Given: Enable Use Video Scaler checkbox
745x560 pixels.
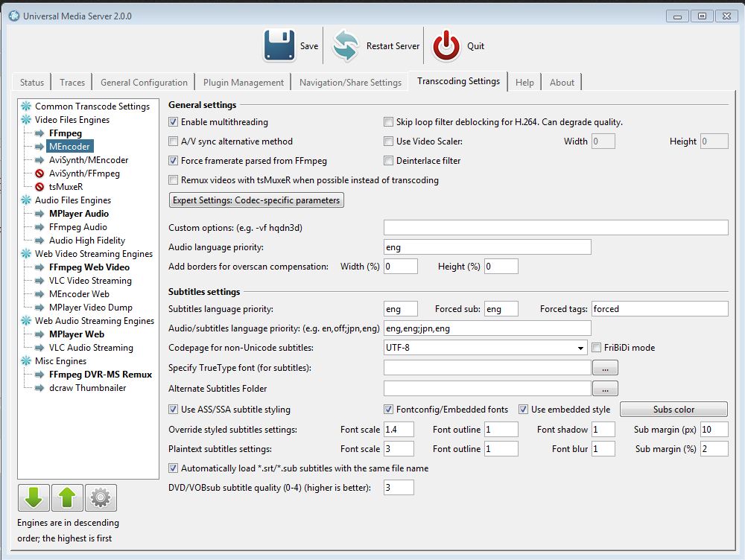Looking at the screenshot, I should 389,141.
